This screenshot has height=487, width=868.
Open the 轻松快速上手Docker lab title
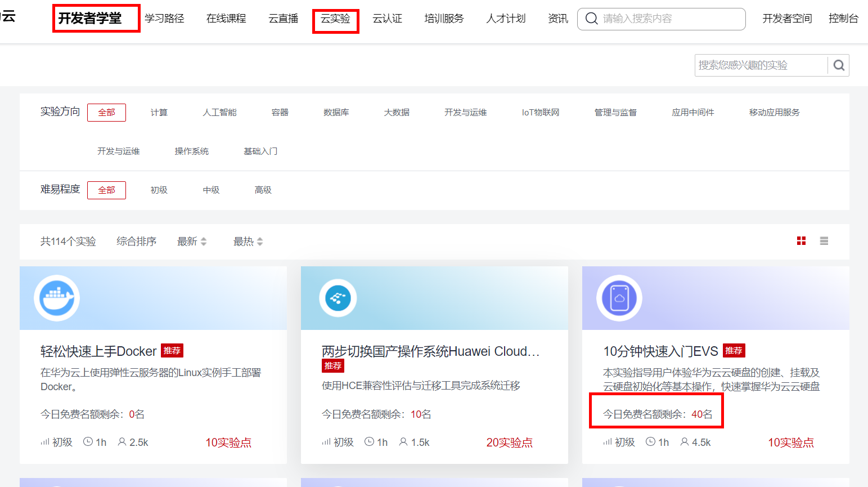[x=98, y=351]
